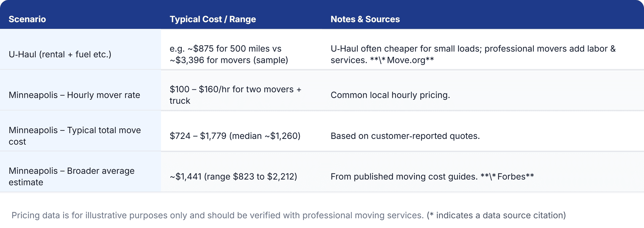Click the ~$3,396 for movers (sample) text
The height and width of the screenshot is (228, 644).
pos(229,60)
